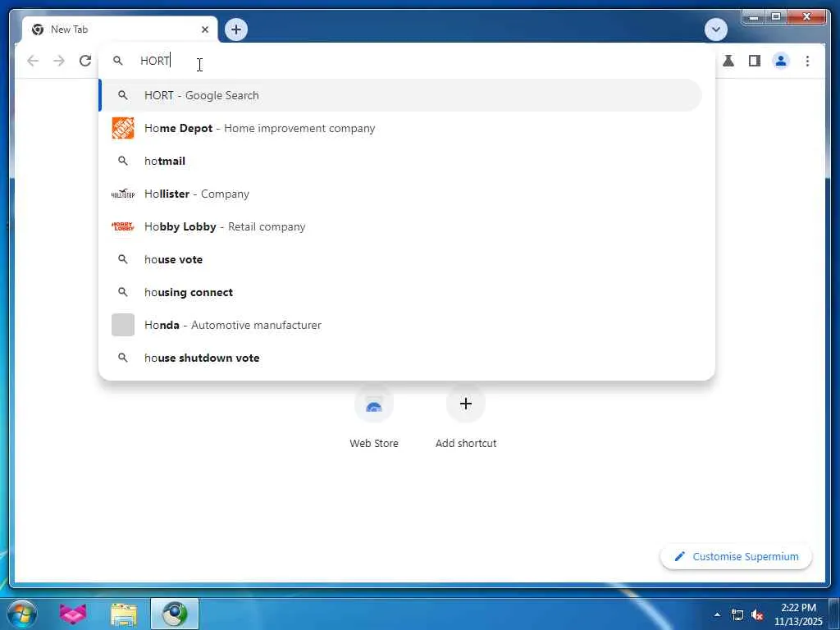The height and width of the screenshot is (630, 840).
Task: Click the Home Depot orange logo icon
Action: 123,128
